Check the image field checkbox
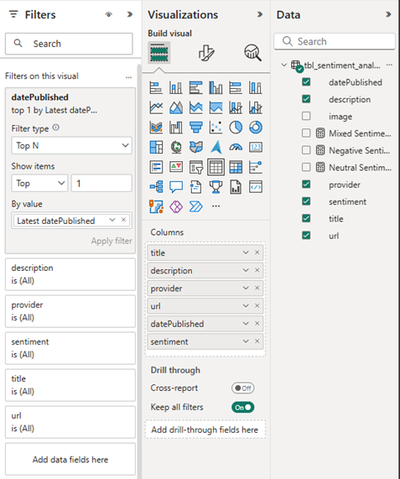Screen dimensions: 400x479 point(306,116)
